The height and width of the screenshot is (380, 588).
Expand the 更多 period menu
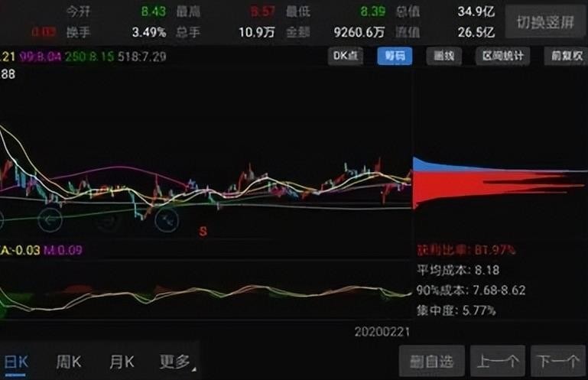coord(177,362)
